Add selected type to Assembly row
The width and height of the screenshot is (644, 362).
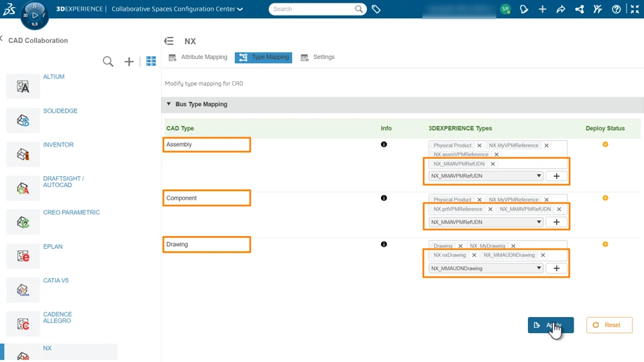[x=557, y=176]
